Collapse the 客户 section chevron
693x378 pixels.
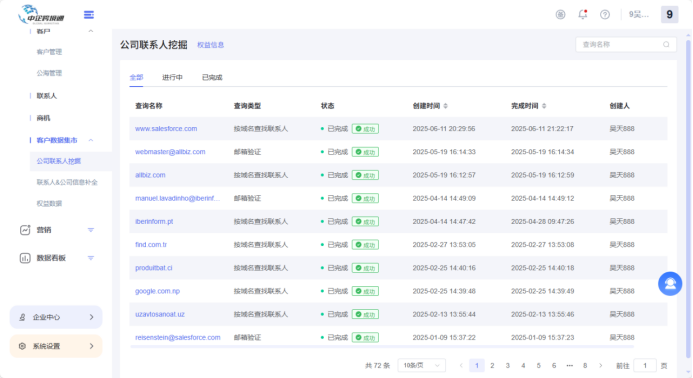point(91,31)
